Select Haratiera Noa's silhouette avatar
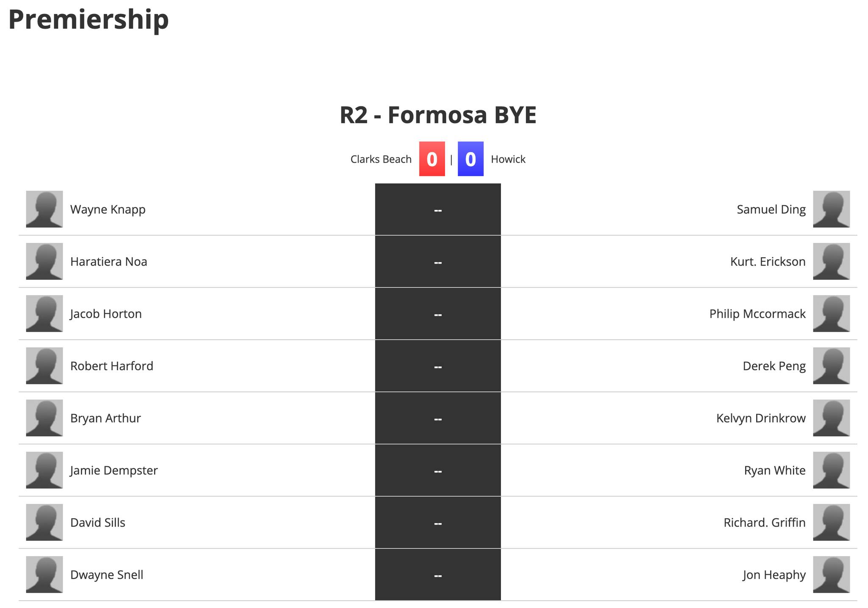 (45, 261)
